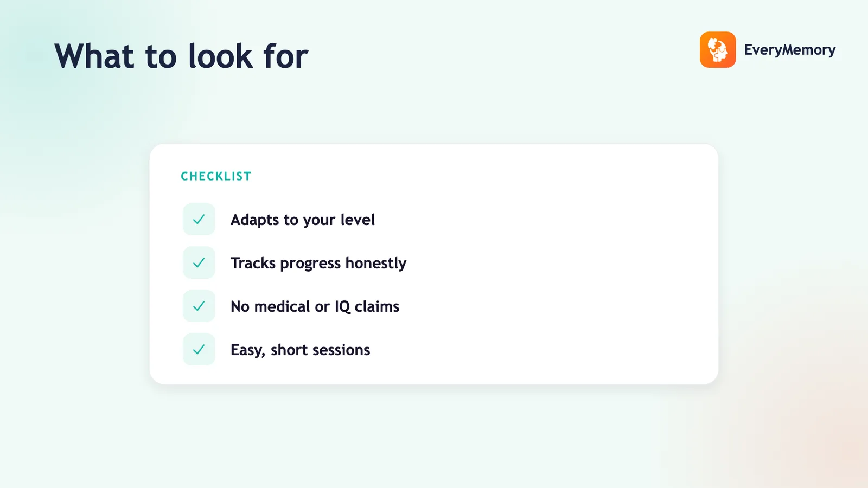Image resolution: width=868 pixels, height=488 pixels.
Task: Click the word "Tracks" in the second item
Action: click(253, 263)
